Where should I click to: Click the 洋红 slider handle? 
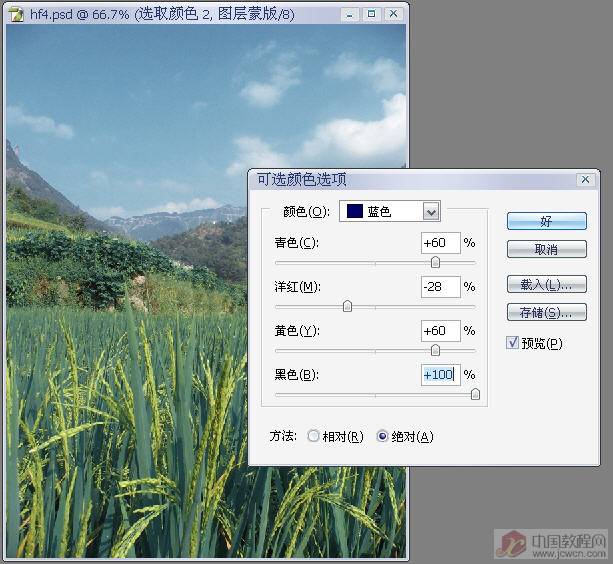click(347, 306)
